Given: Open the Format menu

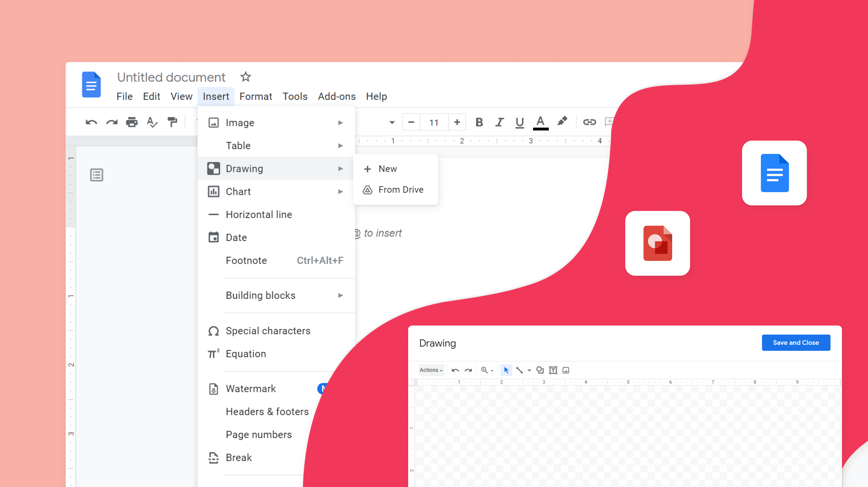Looking at the screenshot, I should [256, 96].
